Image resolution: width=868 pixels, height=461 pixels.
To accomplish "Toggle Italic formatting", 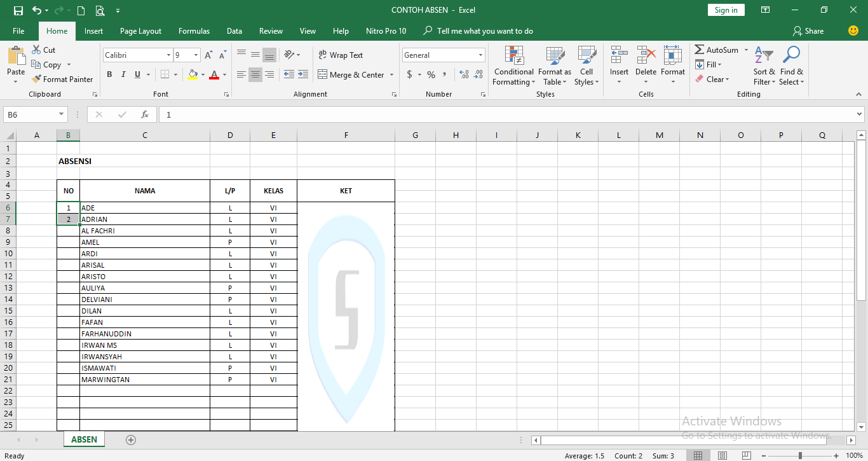I will [123, 74].
